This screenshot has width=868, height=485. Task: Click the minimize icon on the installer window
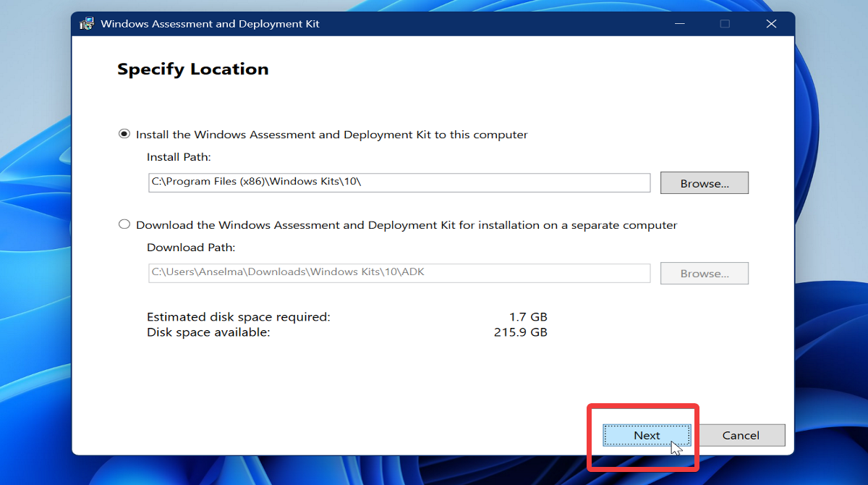click(x=679, y=23)
